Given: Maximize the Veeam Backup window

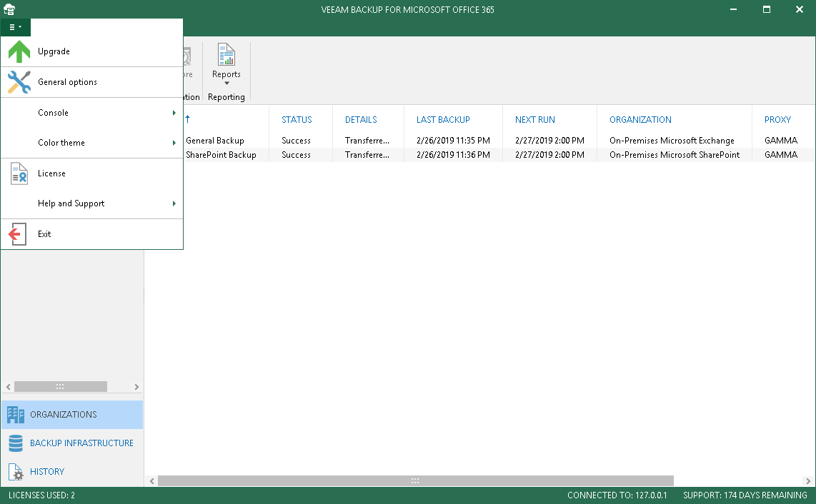Looking at the screenshot, I should [x=767, y=9].
